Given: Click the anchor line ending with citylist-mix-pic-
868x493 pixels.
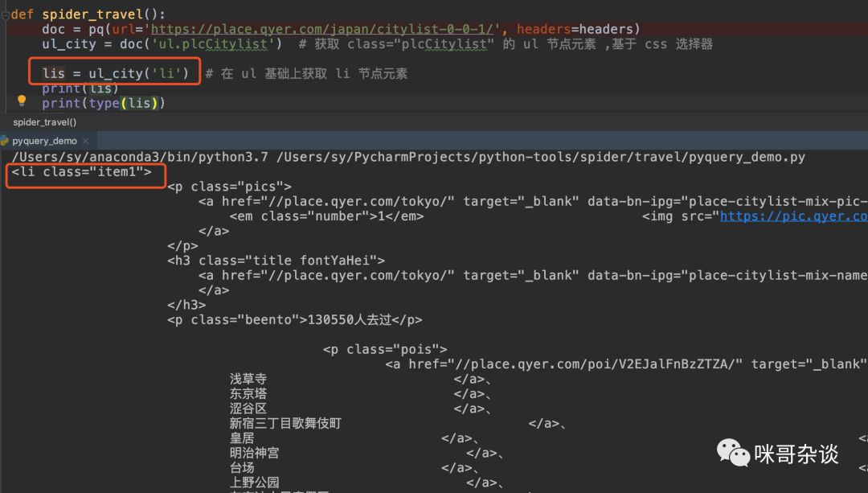Looking at the screenshot, I should click(x=533, y=201).
